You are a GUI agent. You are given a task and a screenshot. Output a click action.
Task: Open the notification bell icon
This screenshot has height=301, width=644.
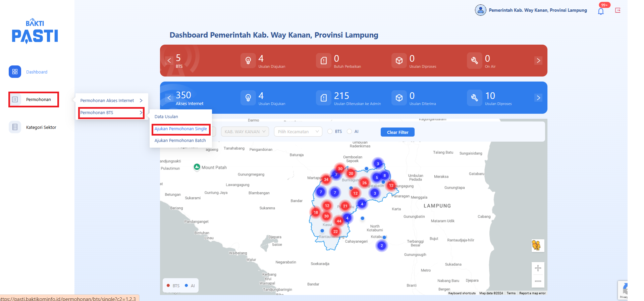pos(601,11)
